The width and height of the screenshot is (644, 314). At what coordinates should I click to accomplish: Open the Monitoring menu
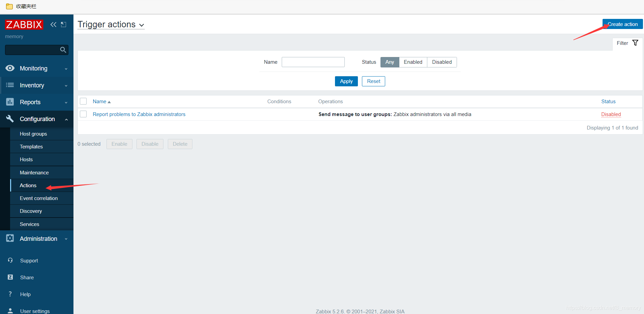tap(37, 68)
